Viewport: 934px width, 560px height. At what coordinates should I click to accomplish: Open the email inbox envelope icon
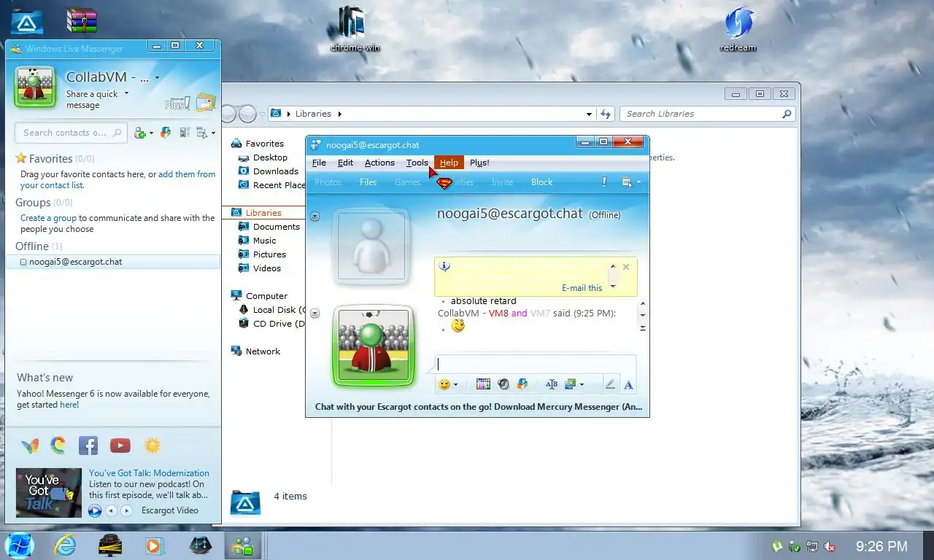pos(205,102)
